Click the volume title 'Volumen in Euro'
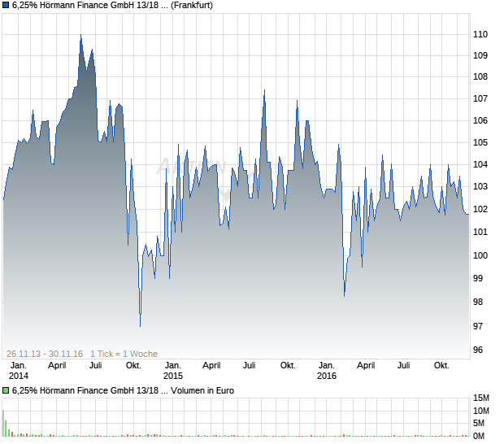This screenshot has width=504, height=444. pos(202,390)
